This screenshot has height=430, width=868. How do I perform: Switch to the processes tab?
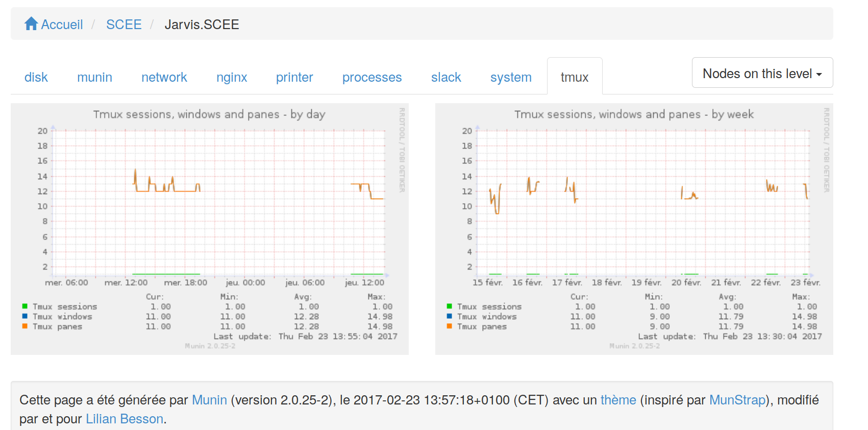[371, 77]
